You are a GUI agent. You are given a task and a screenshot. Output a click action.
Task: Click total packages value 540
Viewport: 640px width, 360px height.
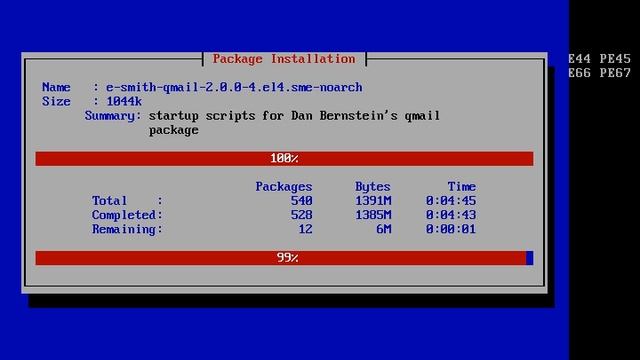point(302,201)
